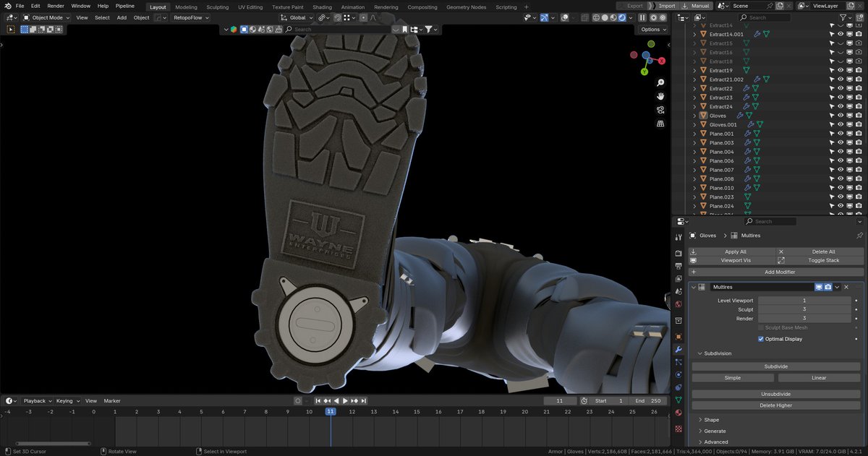Open the Scene properties tab icon
Image resolution: width=868 pixels, height=456 pixels.
pyautogui.click(x=678, y=291)
